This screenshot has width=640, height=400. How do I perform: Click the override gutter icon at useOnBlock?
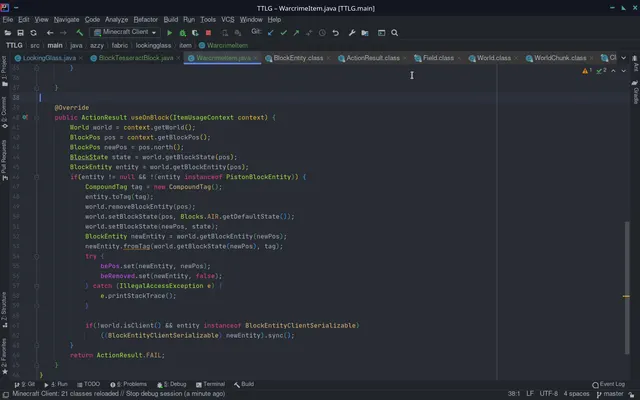coord(25,118)
